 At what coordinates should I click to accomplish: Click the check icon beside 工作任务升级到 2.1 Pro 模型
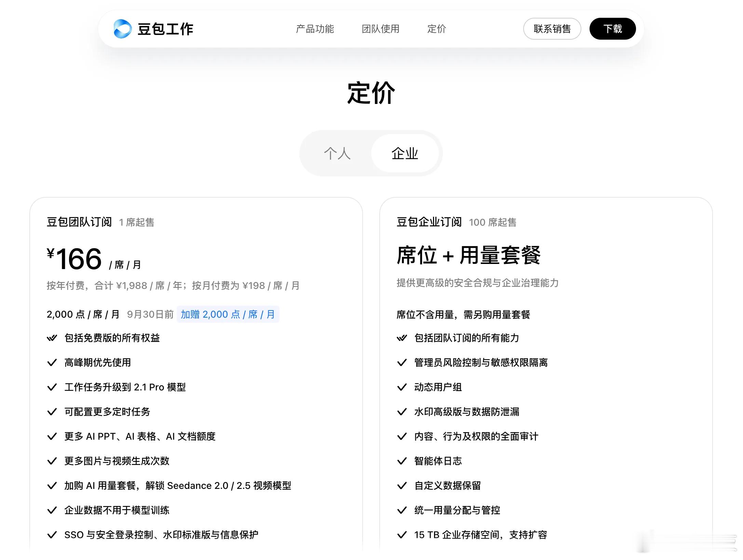point(52,387)
